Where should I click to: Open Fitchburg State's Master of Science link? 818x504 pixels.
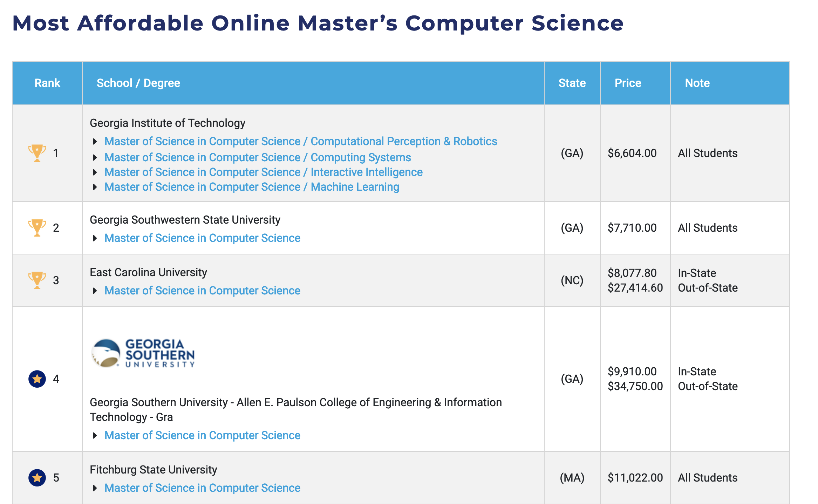coord(202,488)
